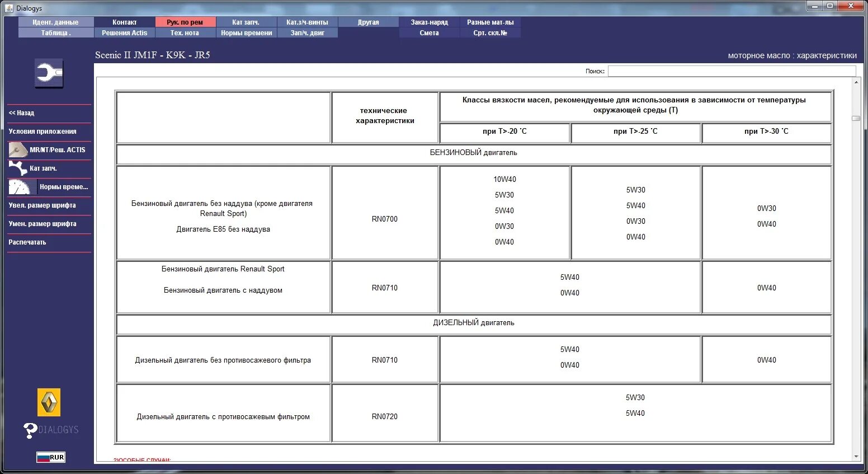Click the scrollbar up arrow
The image size is (868, 474).
tap(856, 82)
